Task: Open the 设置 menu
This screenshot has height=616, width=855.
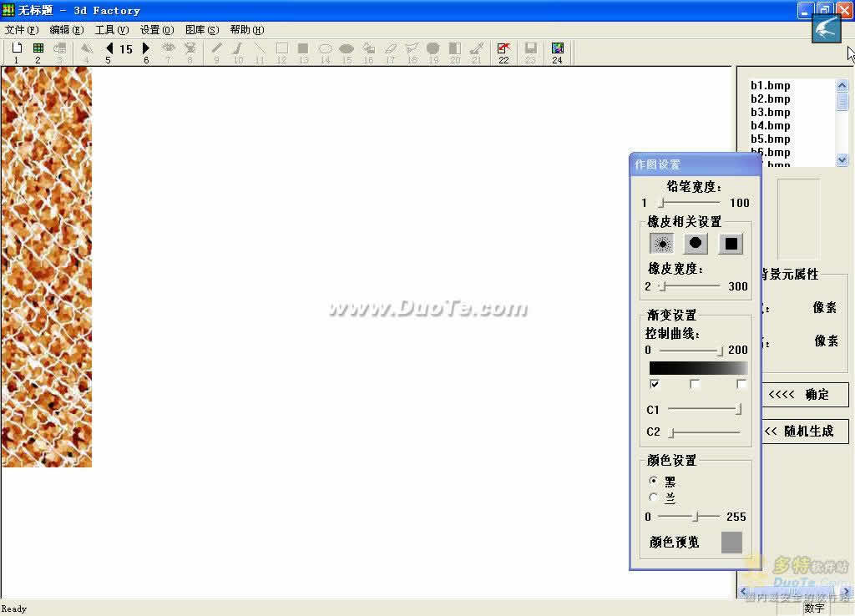Action: click(x=157, y=30)
